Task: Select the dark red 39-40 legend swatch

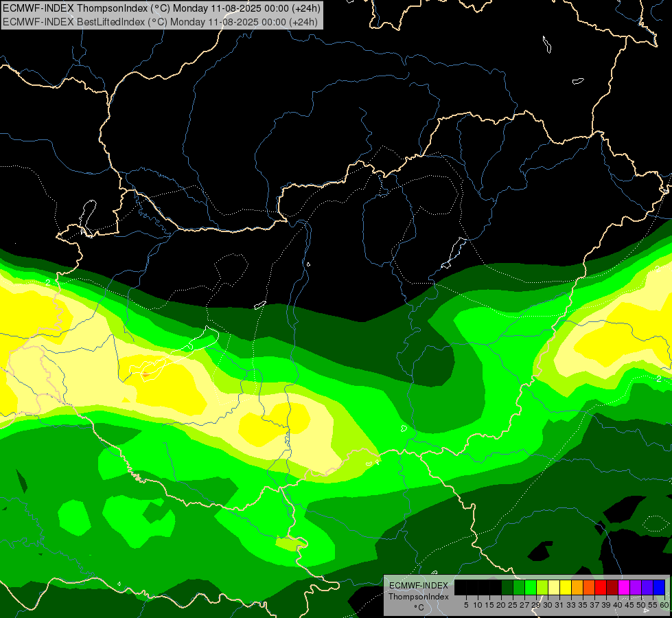Action: [612, 587]
